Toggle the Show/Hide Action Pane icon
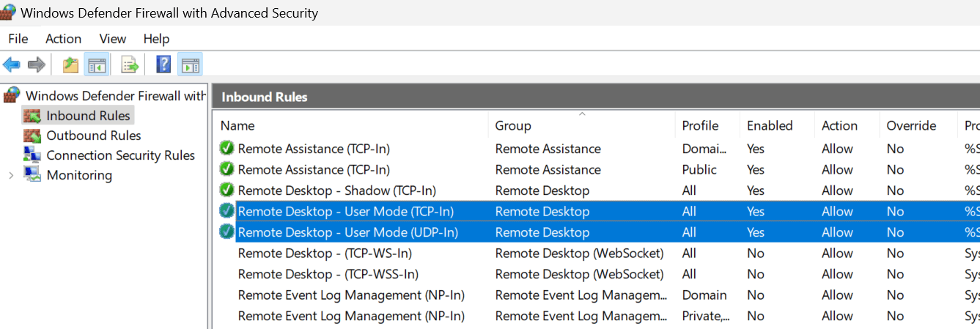The height and width of the screenshot is (329, 980). (190, 65)
